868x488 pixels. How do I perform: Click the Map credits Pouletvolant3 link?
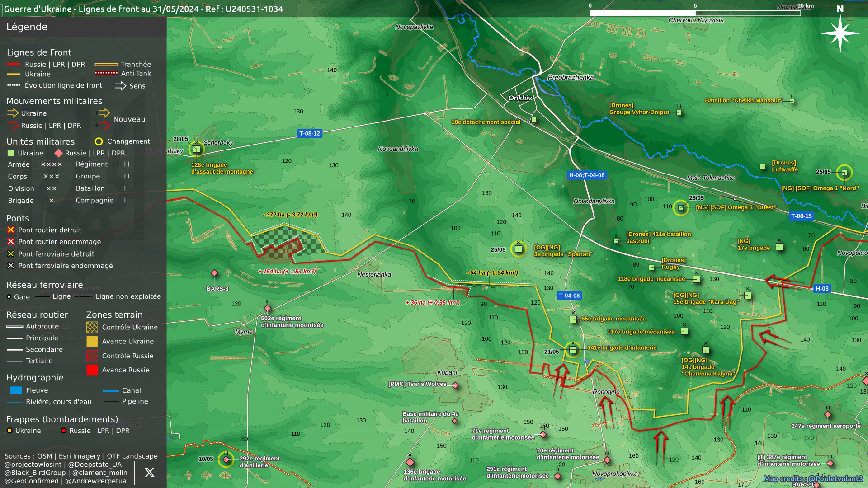pos(813,479)
